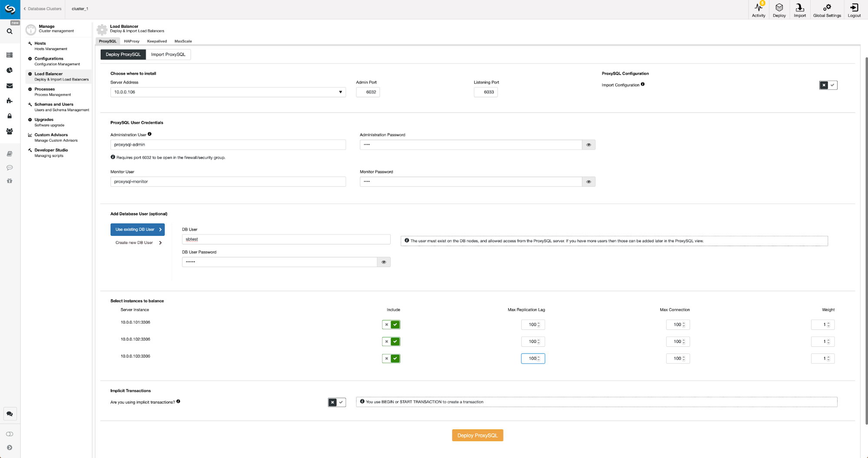
Task: Click the Manage cluster management icon
Action: pyautogui.click(x=31, y=30)
